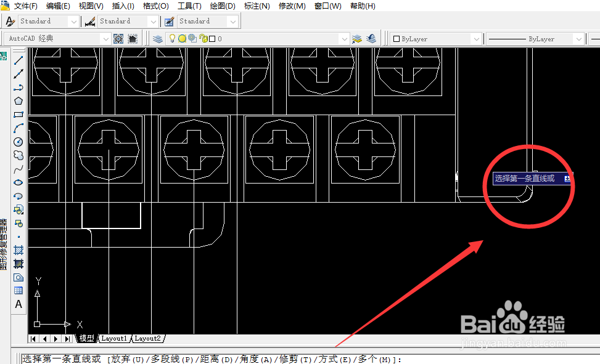
Task: Open the dimension style Standard dropdown
Action: 154,22
